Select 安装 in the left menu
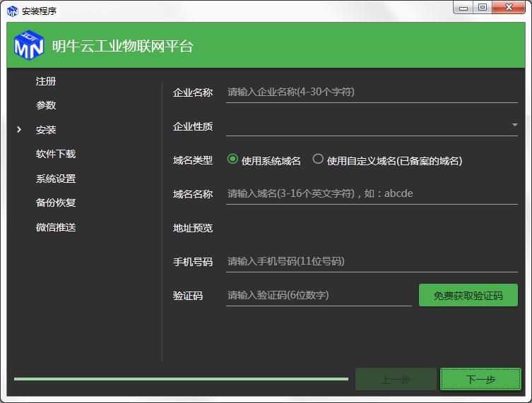532x403 pixels. [46, 130]
